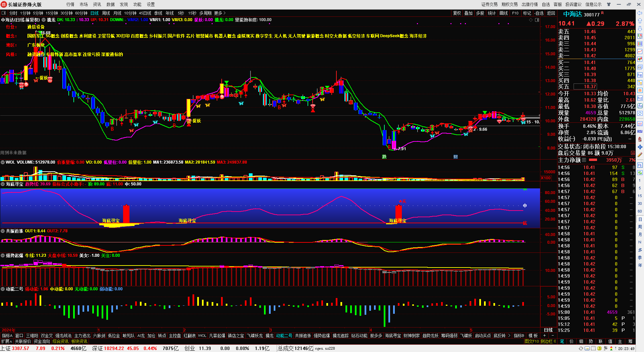Expand the 强势起爆 indicator dropdown arrow
The width and height of the screenshot is (644, 352).
coord(3,255)
